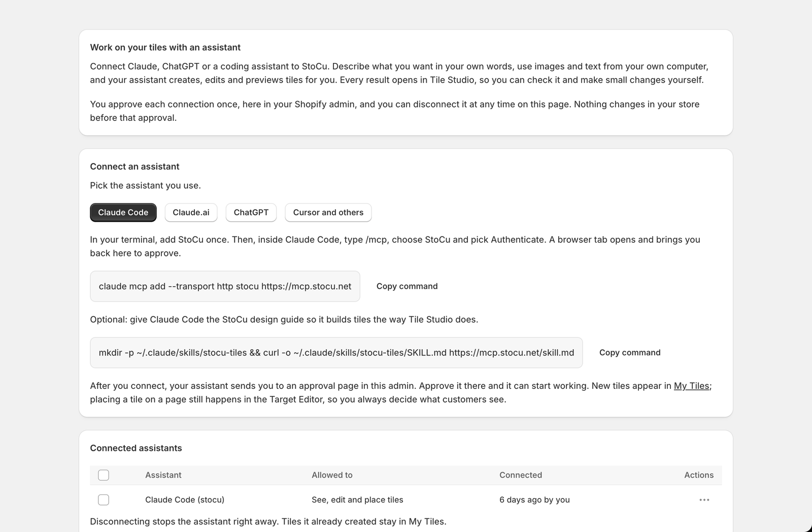The width and height of the screenshot is (812, 532).
Task: Click the claude mcp add command box
Action: (x=225, y=286)
